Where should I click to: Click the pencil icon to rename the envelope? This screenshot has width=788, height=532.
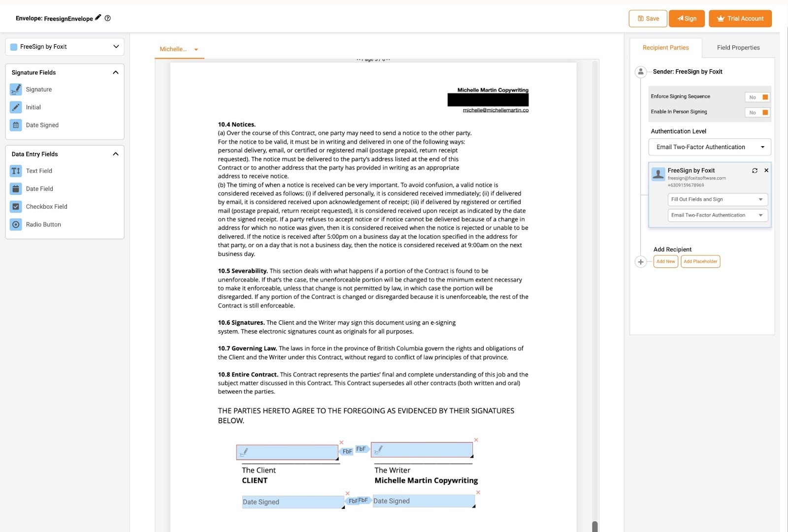[x=97, y=18]
